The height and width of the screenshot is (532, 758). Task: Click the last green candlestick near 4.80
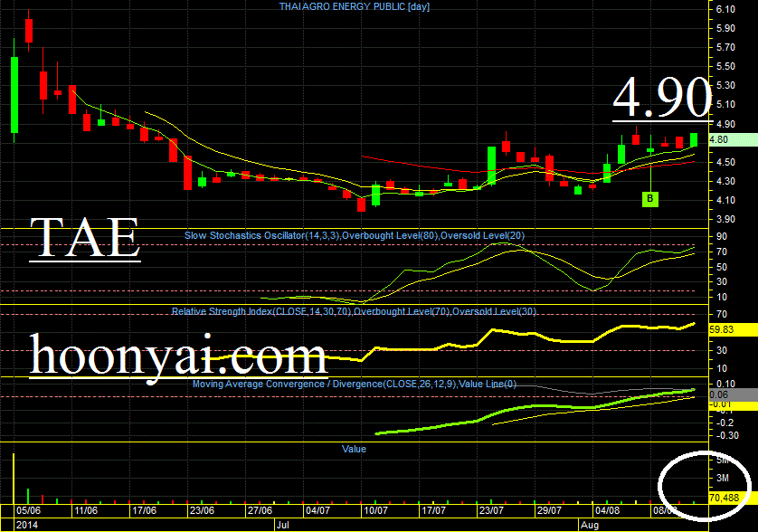pos(694,139)
